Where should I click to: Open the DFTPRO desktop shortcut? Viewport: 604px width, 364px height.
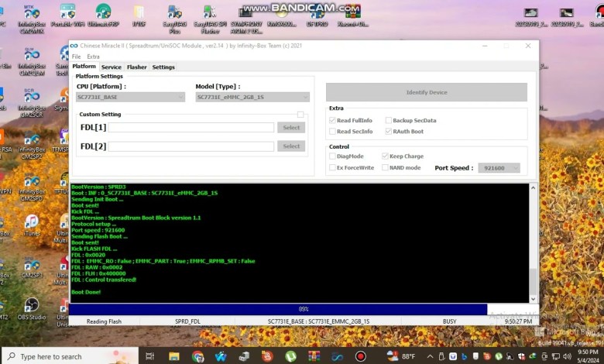(317, 16)
